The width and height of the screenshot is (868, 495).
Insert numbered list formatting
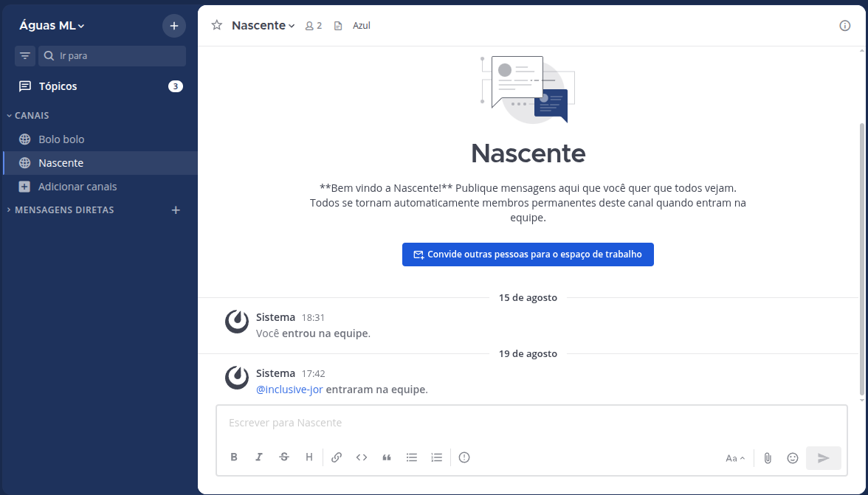(x=437, y=457)
